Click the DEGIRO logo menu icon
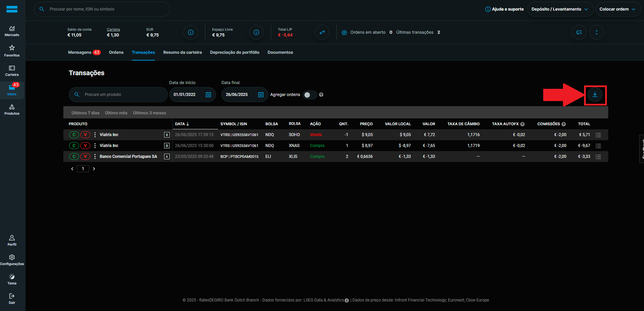The height and width of the screenshot is (311, 644). pyautogui.click(x=12, y=9)
